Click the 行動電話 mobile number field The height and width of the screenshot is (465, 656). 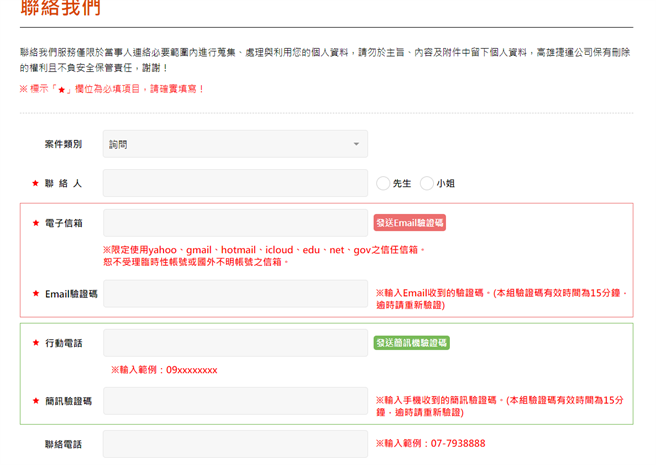pos(235,343)
